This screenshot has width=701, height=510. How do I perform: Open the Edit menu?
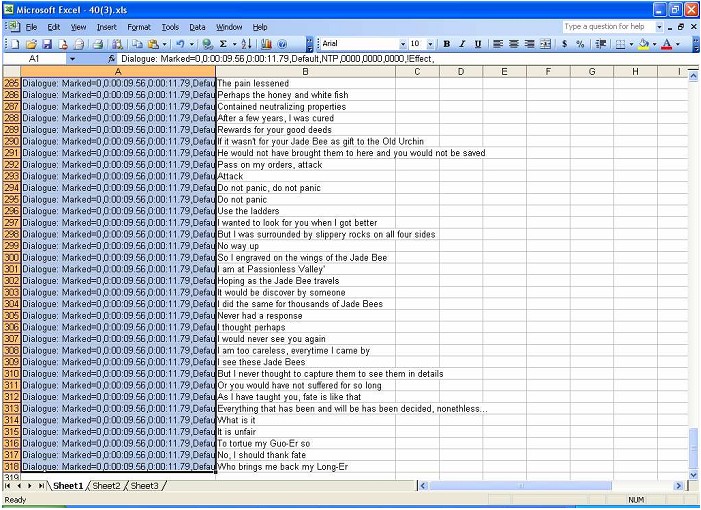point(54,27)
